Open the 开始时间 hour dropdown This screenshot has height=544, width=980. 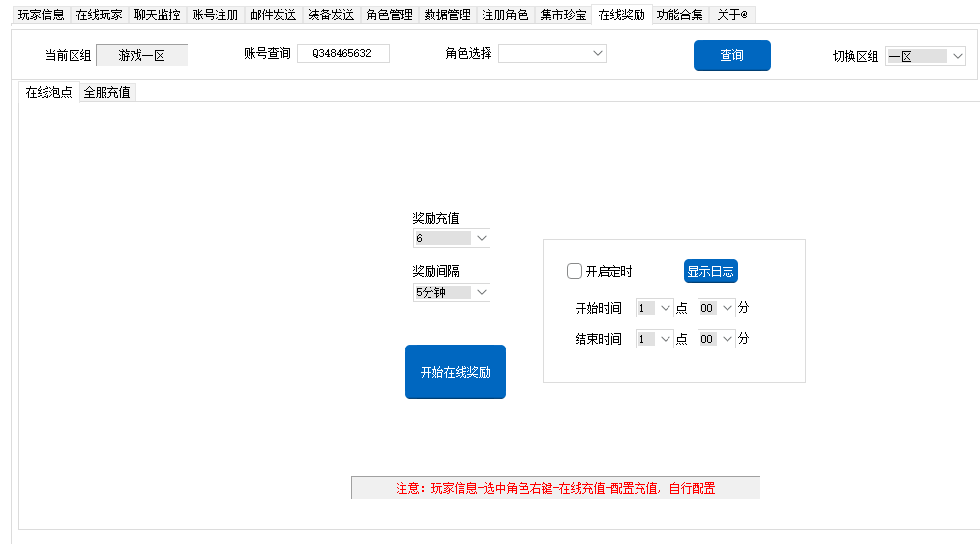click(654, 308)
